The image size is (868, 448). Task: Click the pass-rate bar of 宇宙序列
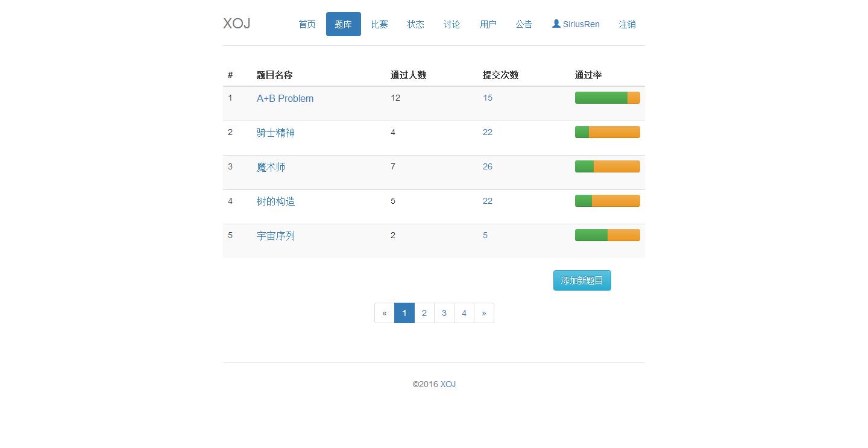click(608, 235)
